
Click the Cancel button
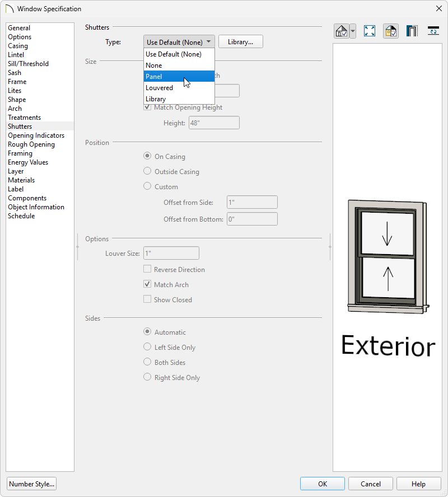coord(371,484)
